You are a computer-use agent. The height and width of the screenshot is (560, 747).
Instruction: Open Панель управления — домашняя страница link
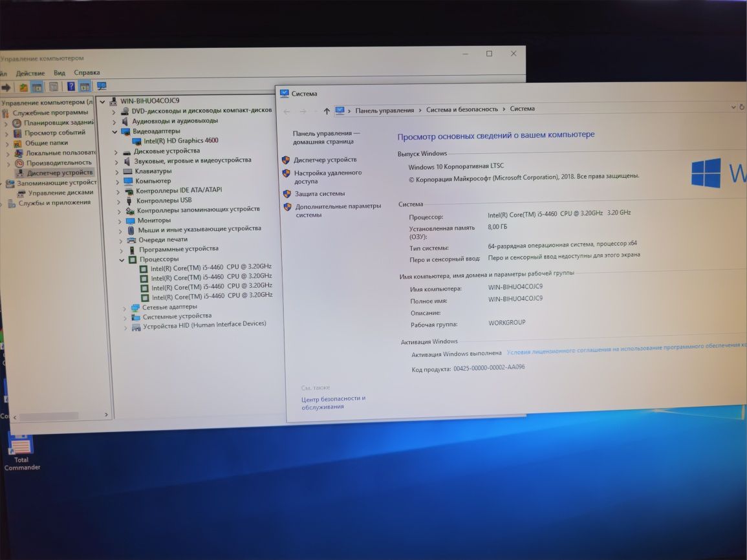(327, 138)
